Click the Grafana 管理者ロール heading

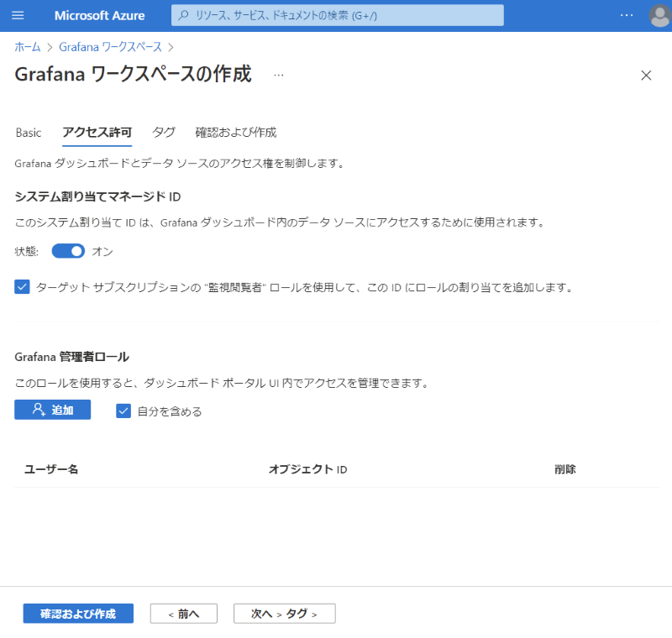pos(71,357)
